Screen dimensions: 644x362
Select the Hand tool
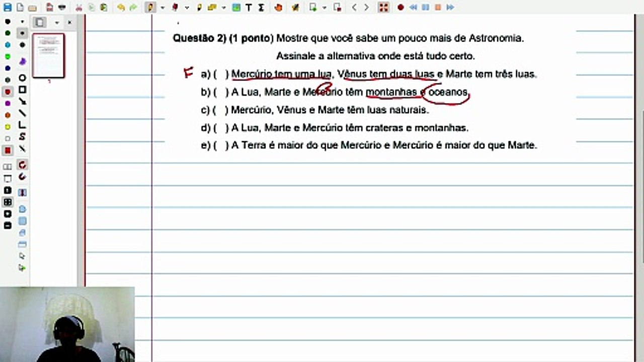278,8
